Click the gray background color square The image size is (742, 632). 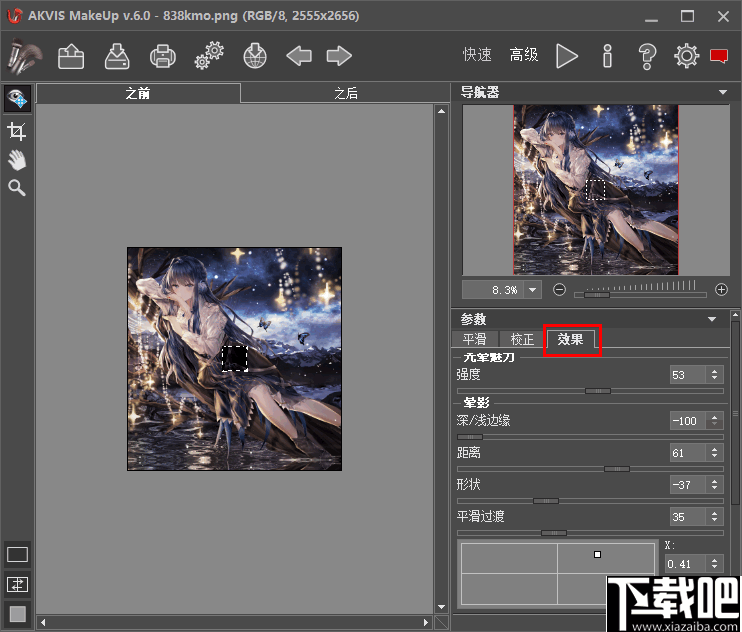click(18, 614)
